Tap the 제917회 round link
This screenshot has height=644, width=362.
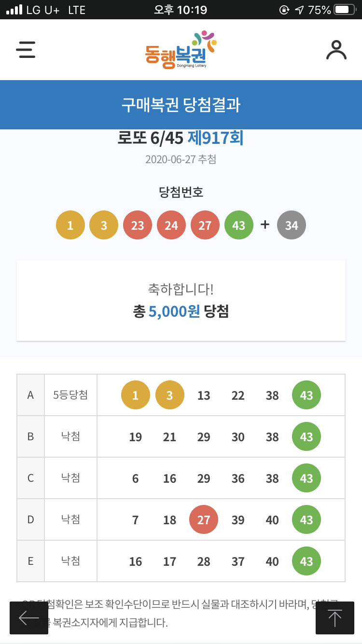215,138
